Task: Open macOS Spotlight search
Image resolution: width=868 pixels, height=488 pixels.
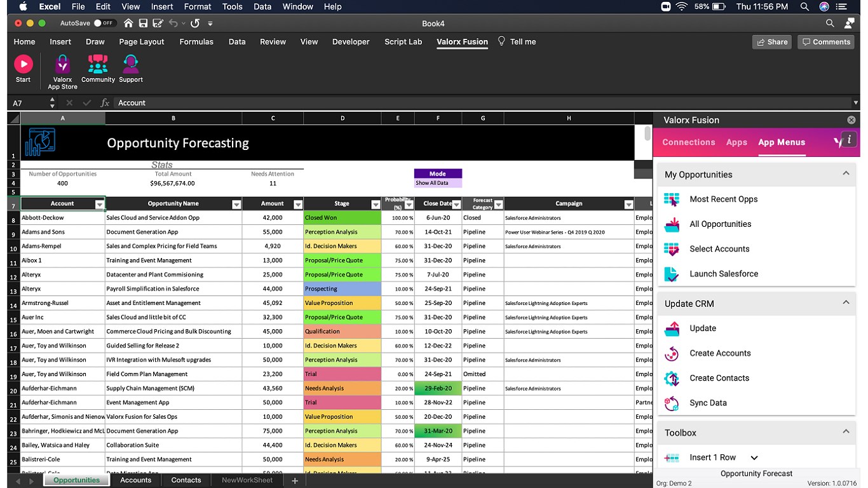Action: (x=804, y=6)
